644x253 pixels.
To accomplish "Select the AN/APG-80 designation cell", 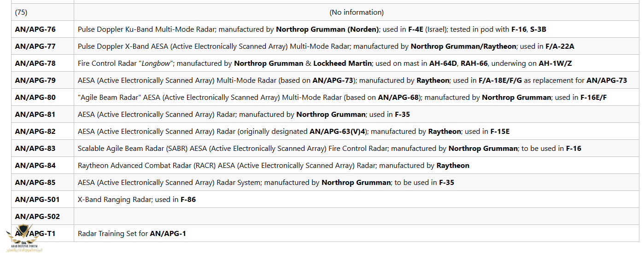I will (x=35, y=98).
